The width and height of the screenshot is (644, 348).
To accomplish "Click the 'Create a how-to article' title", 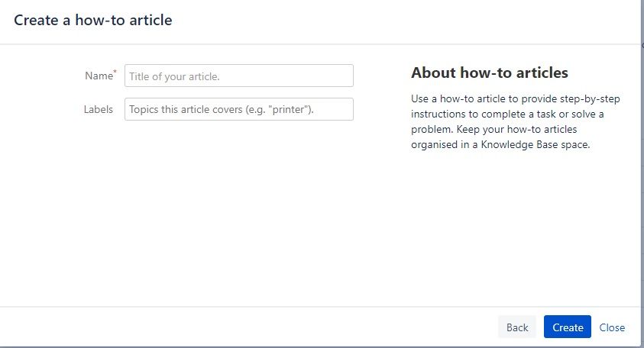I will coord(93,20).
